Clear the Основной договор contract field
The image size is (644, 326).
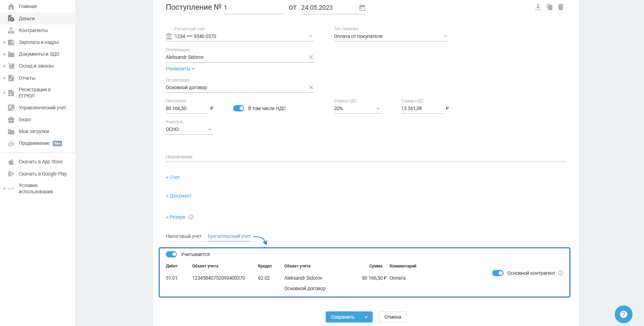(311, 87)
